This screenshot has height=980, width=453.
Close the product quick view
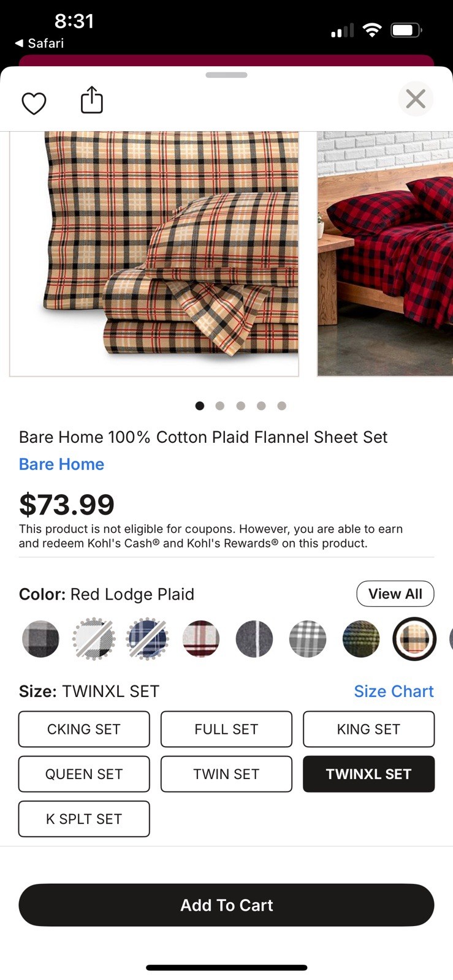pyautogui.click(x=416, y=99)
